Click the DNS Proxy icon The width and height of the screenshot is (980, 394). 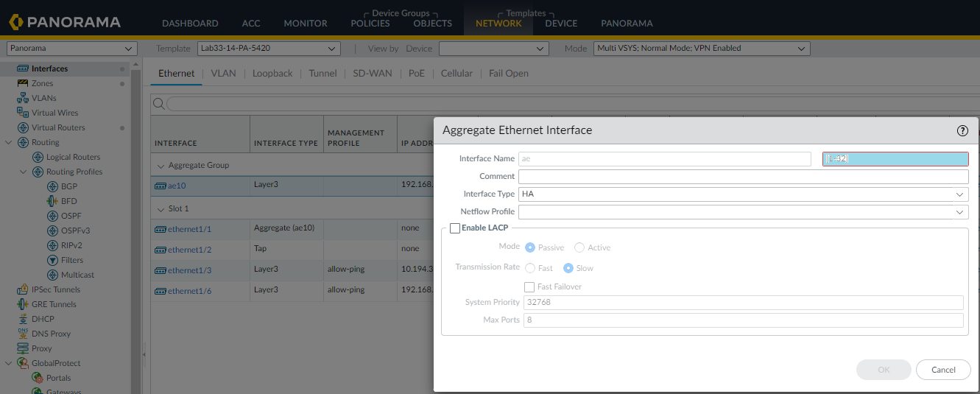click(23, 334)
